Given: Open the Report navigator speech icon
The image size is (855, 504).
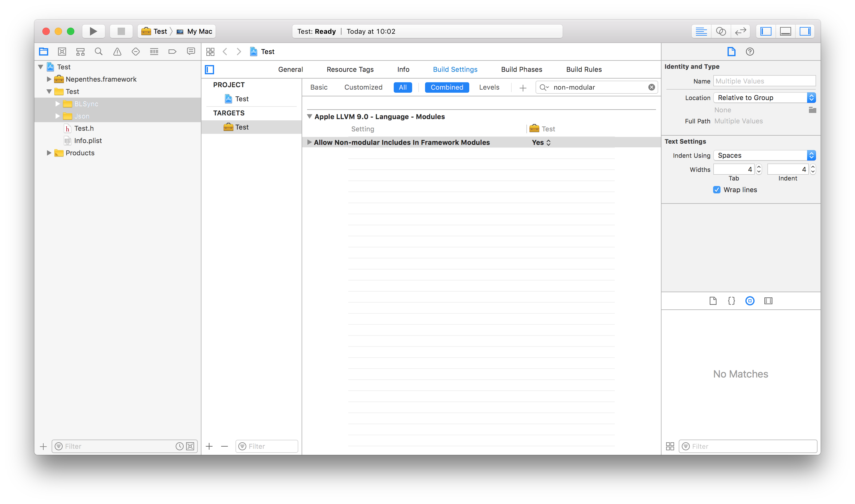Looking at the screenshot, I should pyautogui.click(x=191, y=52).
